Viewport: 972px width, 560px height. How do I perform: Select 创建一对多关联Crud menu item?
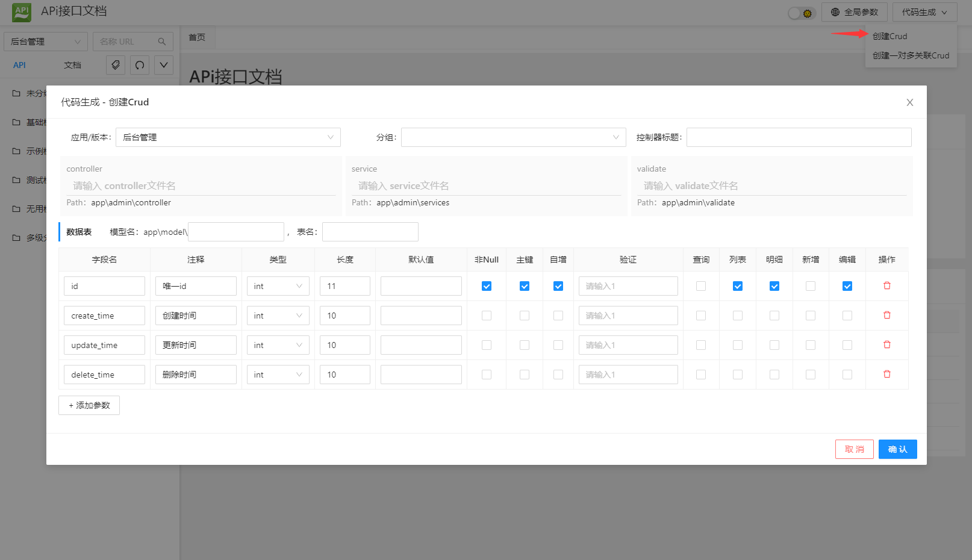[911, 55]
